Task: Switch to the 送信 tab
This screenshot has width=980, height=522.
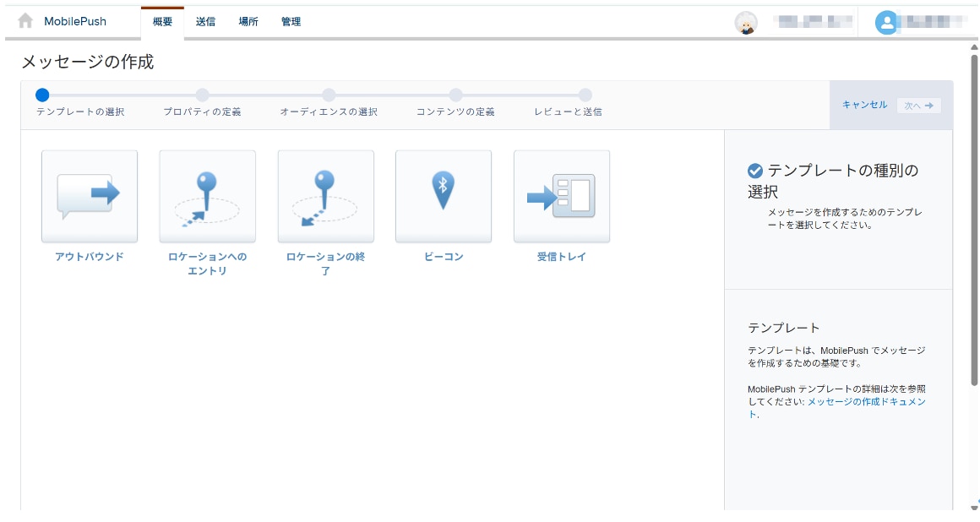Action: pyautogui.click(x=205, y=22)
